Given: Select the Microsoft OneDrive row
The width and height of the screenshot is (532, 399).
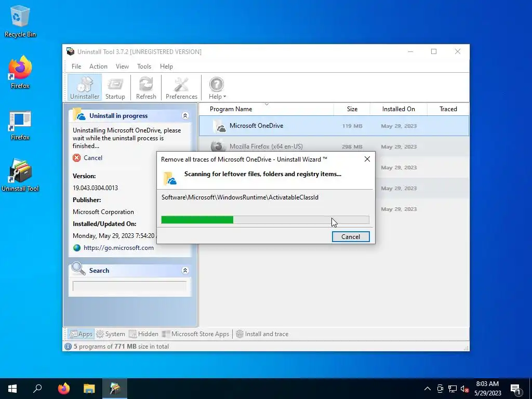Looking at the screenshot, I should [334, 126].
